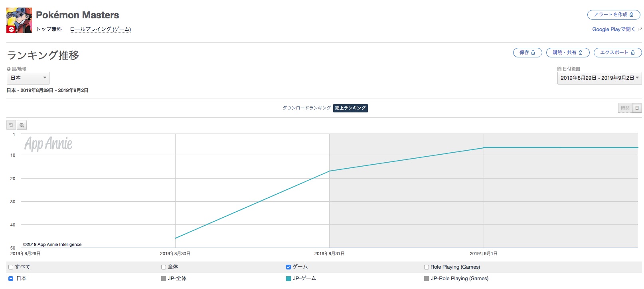Viewport: 644px width, 289px height.
Task: Click external link icon after Google Playで開く
Action: pos(640,29)
